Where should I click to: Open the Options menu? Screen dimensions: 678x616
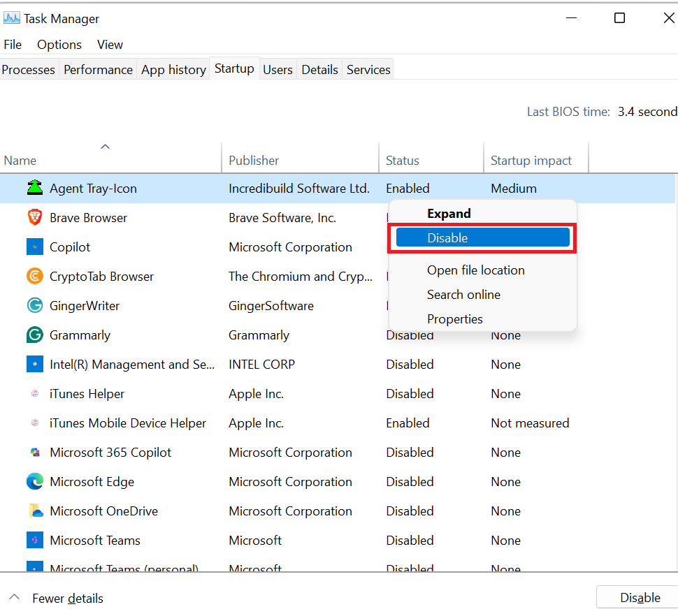(59, 45)
